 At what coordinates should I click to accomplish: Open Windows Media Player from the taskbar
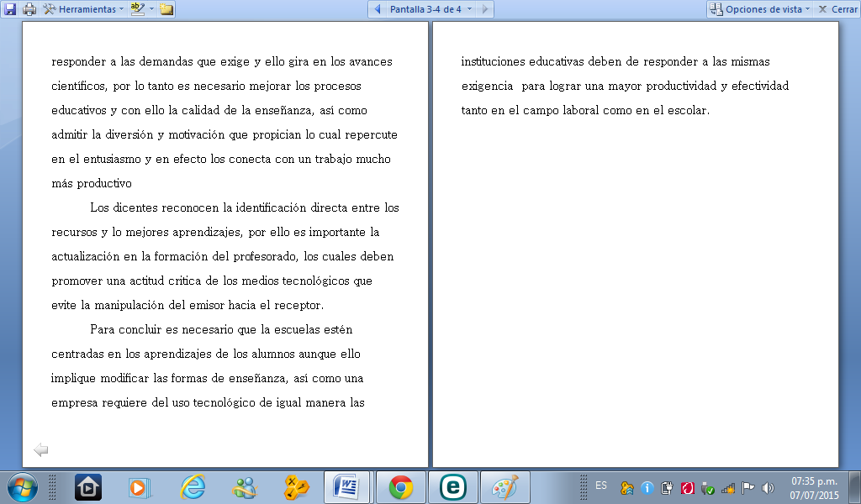click(140, 487)
